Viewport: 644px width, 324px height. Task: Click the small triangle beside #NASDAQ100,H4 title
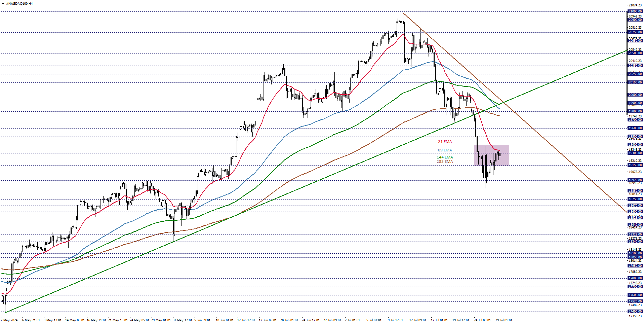point(3,4)
